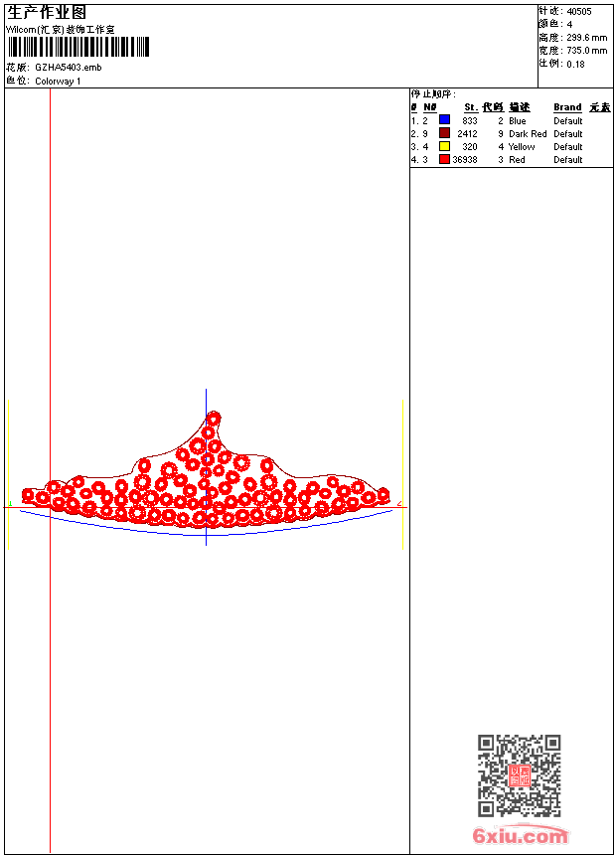
Task: Click the stitch count value 40505
Action: coord(579,12)
